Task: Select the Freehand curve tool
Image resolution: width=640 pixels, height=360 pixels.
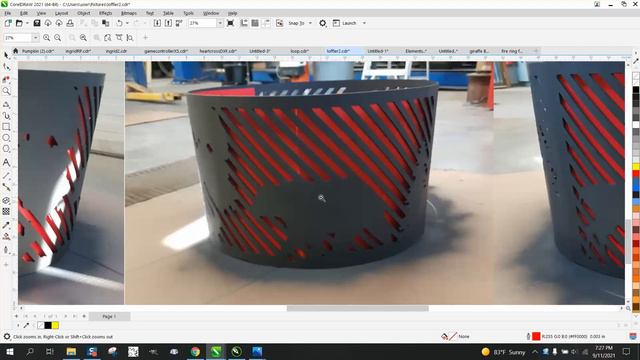Action: click(x=6, y=104)
